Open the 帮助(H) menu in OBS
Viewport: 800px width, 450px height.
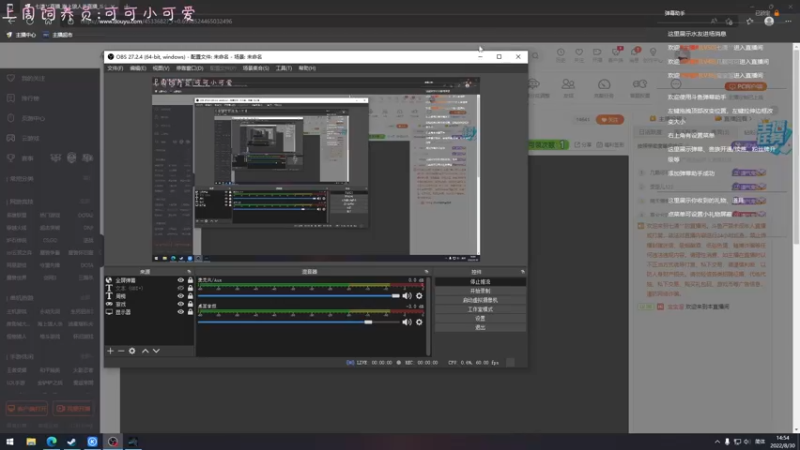tap(307, 68)
